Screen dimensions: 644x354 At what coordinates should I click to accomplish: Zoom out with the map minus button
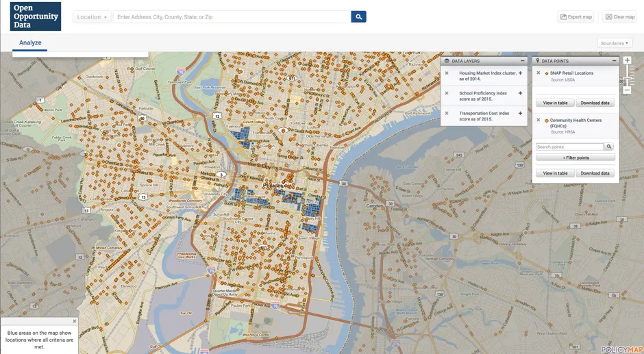tap(627, 90)
